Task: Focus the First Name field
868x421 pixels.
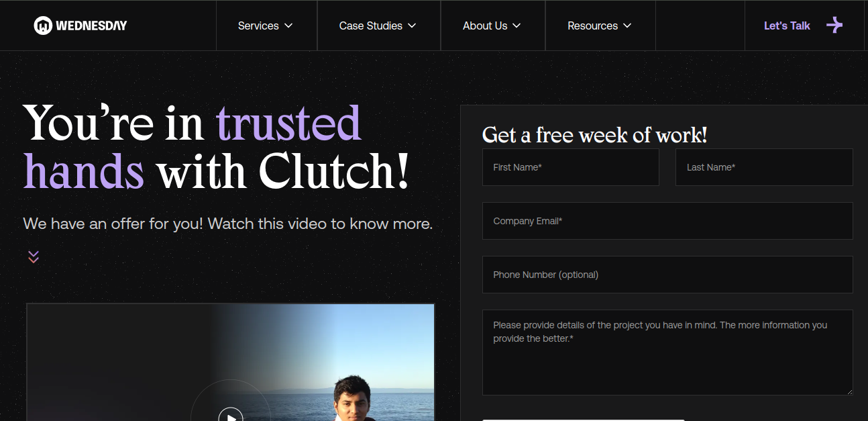Action: [x=571, y=167]
